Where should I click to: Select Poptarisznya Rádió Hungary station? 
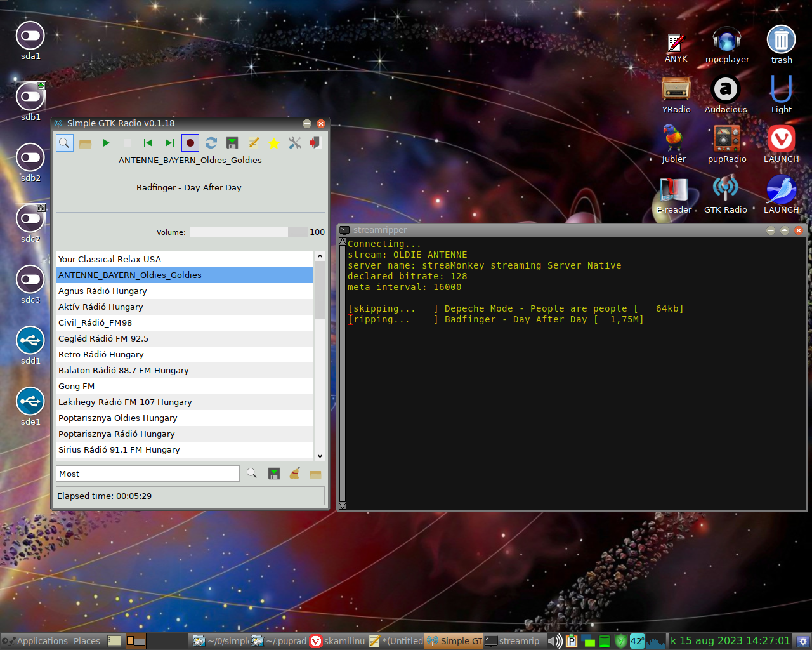[x=185, y=434]
